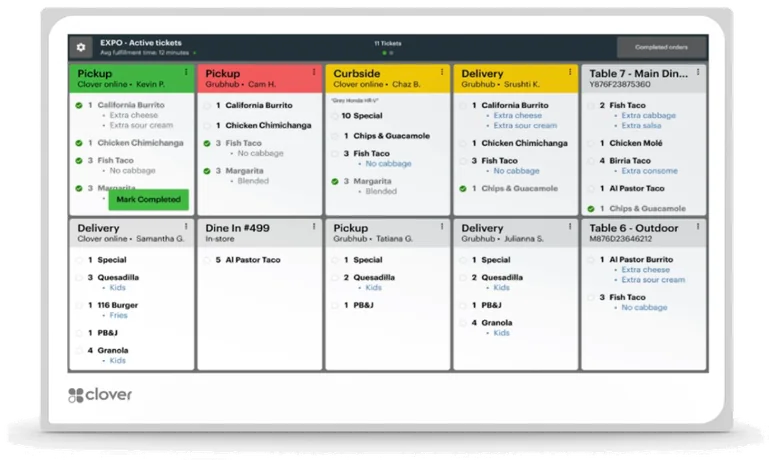Uncheck Chicken Chimichanga on Kevin P. ticket
Screen dimensions: 769x460
tap(79, 143)
